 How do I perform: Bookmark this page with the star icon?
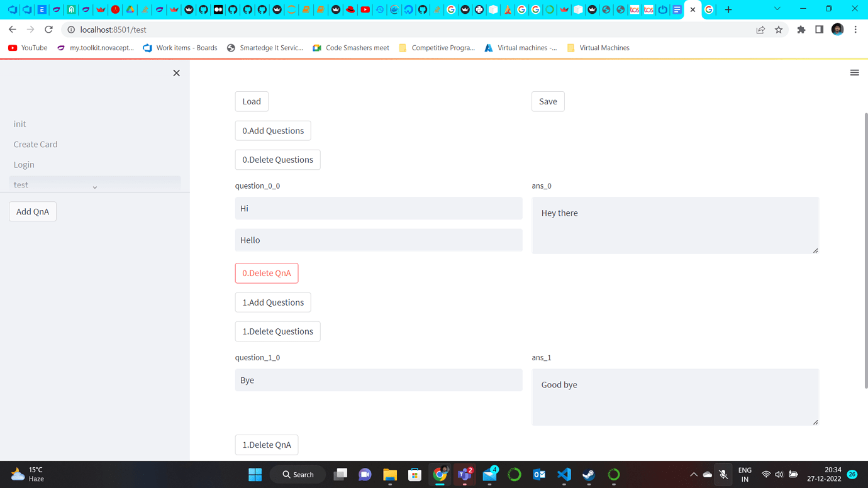coord(779,29)
